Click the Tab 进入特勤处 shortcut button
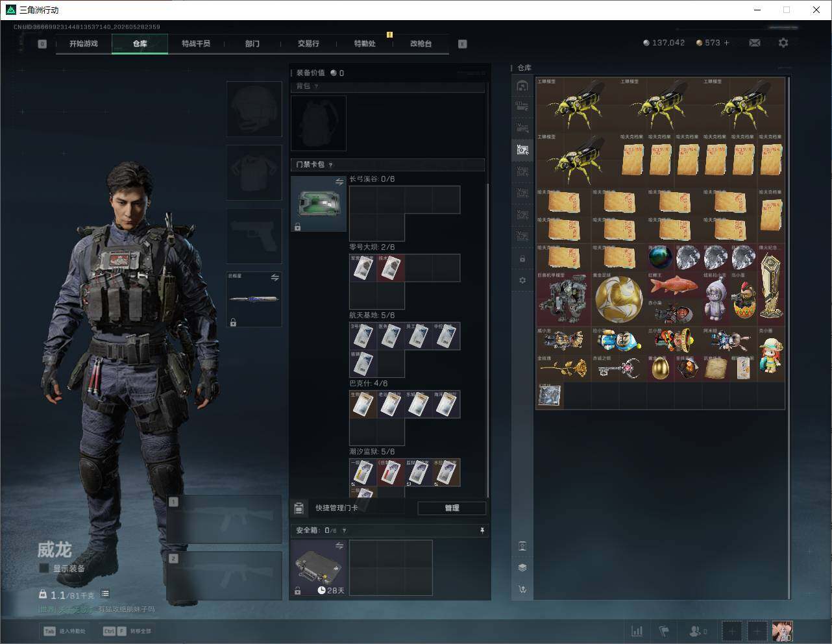The height and width of the screenshot is (644, 832). 66,631
